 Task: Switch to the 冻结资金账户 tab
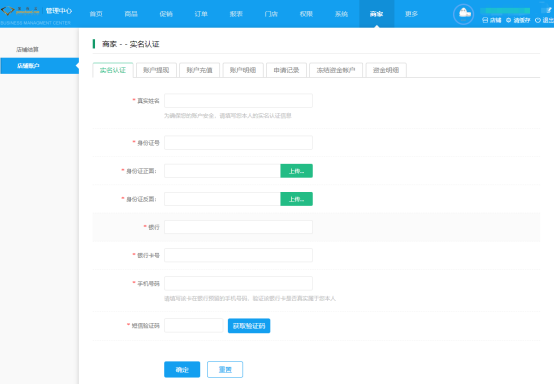[x=336, y=70]
